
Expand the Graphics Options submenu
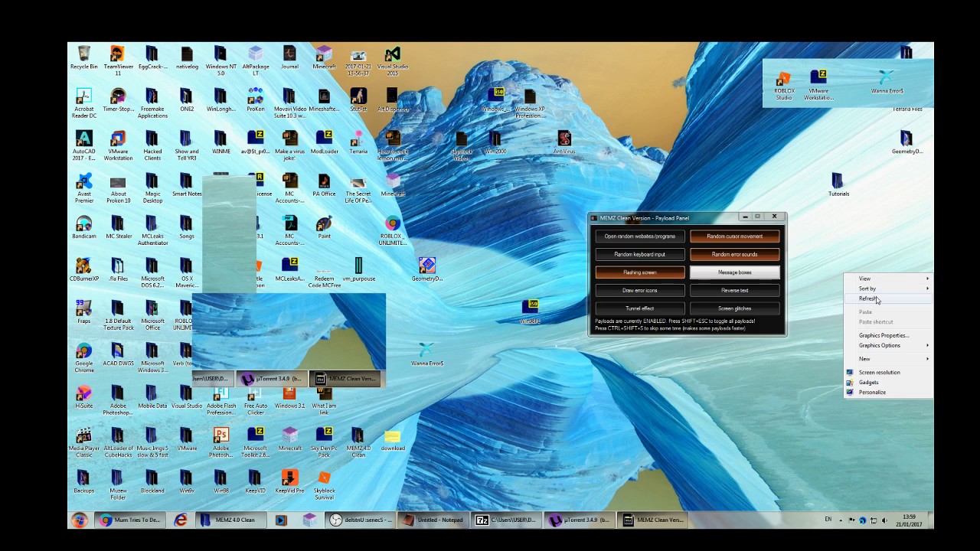click(888, 345)
